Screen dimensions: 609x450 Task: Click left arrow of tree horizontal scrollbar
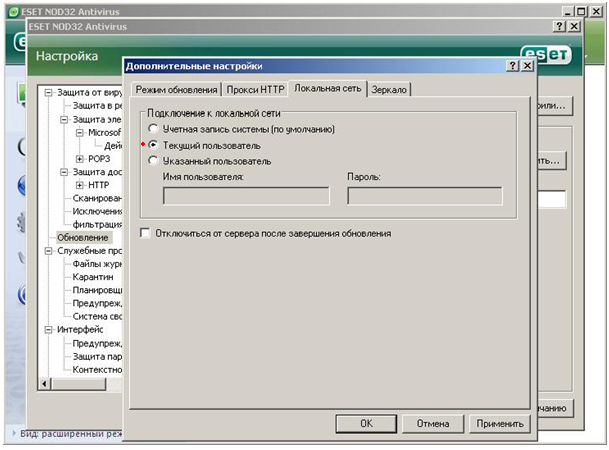click(x=44, y=384)
